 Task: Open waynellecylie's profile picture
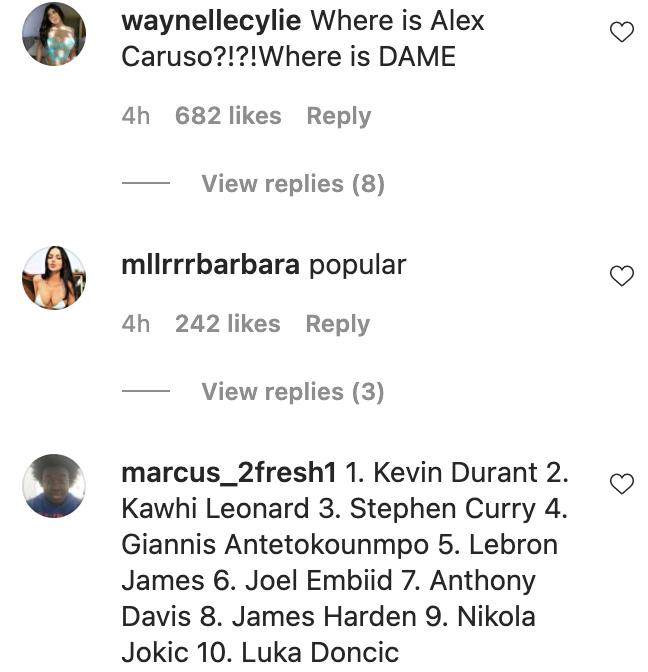[x=54, y=34]
